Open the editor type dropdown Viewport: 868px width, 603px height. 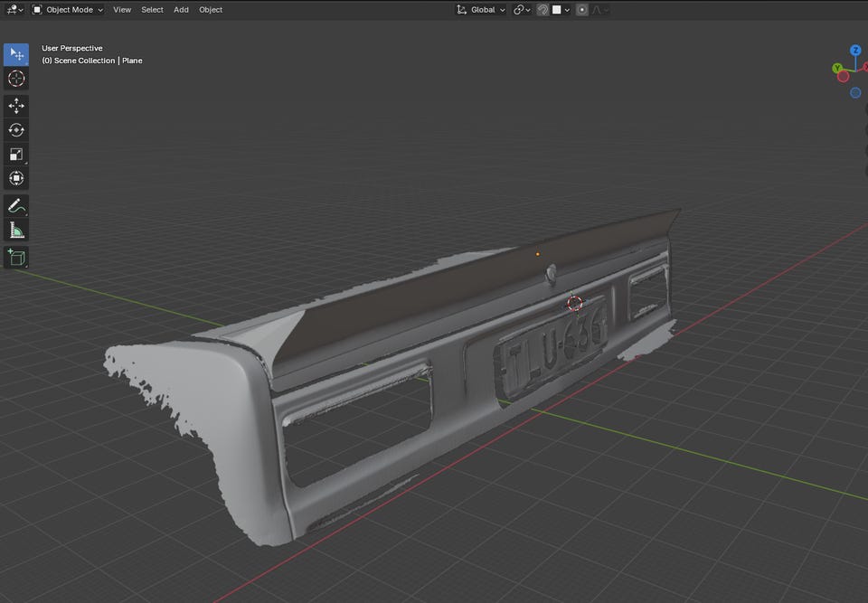[14, 9]
